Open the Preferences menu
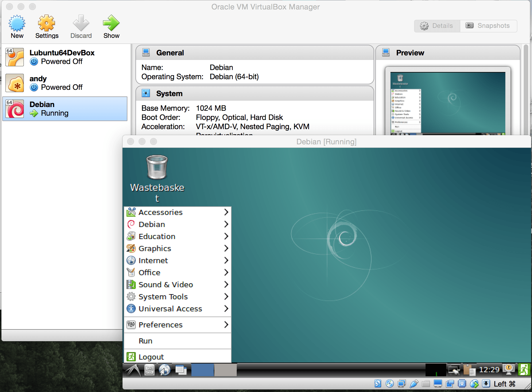Screen dimensions: 532x392 pyautogui.click(x=178, y=325)
